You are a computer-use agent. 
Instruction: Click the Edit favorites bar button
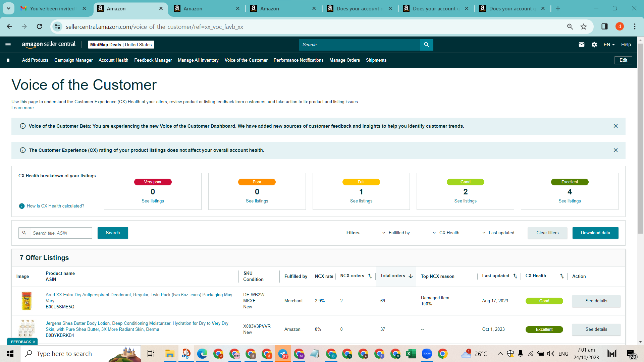[x=623, y=60]
